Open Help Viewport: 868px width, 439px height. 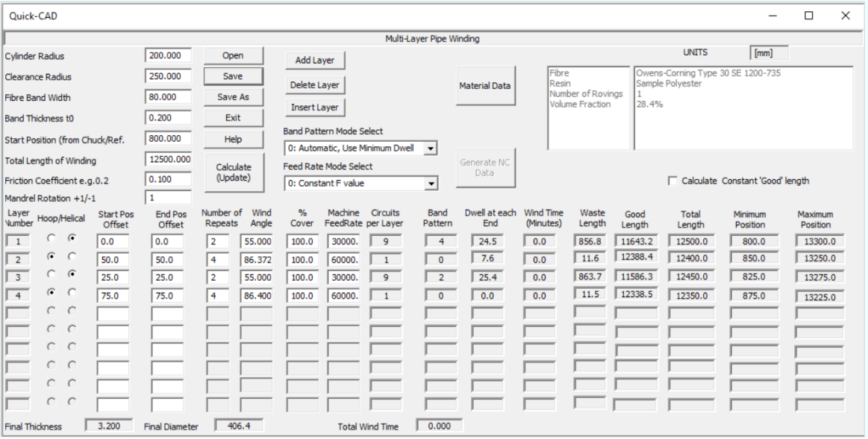pyautogui.click(x=233, y=139)
